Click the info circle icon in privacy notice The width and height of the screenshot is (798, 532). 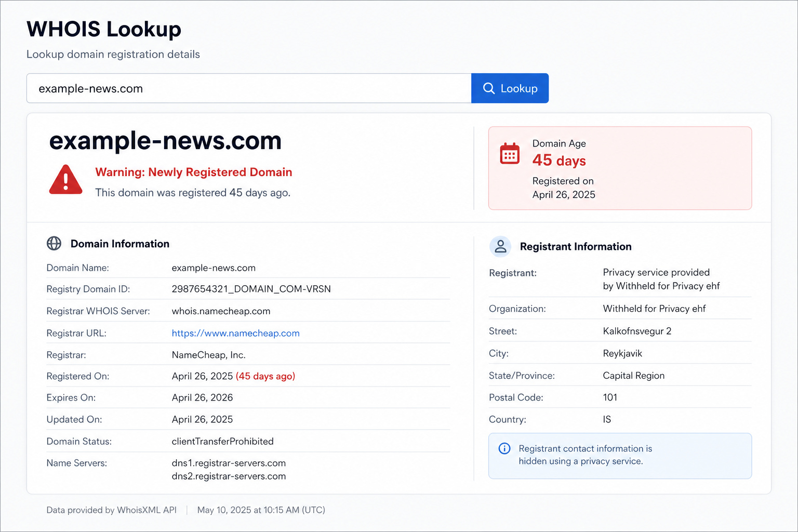pyautogui.click(x=504, y=448)
